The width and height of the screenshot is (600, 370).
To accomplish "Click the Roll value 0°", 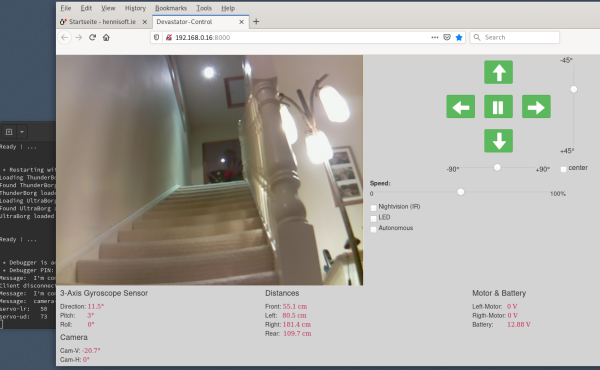I will (x=91, y=324).
